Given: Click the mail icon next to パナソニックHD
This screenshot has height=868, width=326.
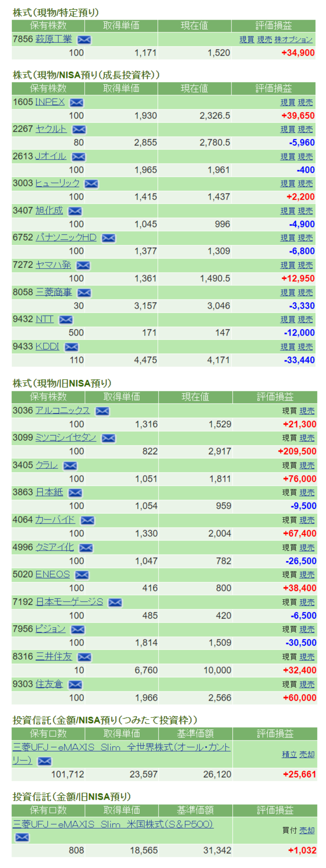Looking at the screenshot, I should [x=108, y=238].
